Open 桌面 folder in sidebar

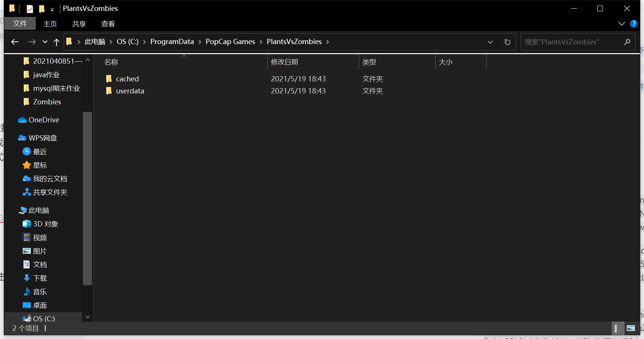40,305
